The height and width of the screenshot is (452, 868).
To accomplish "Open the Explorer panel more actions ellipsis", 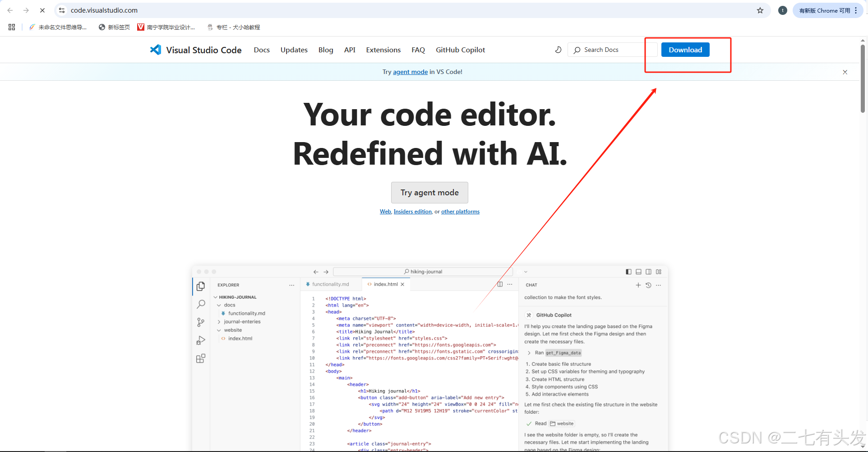I will (x=292, y=285).
